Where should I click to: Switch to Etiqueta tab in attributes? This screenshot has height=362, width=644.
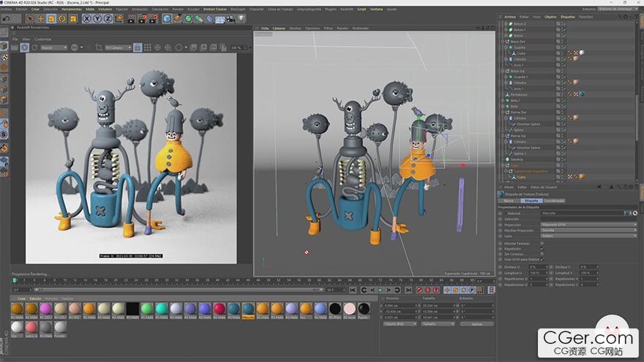point(531,200)
